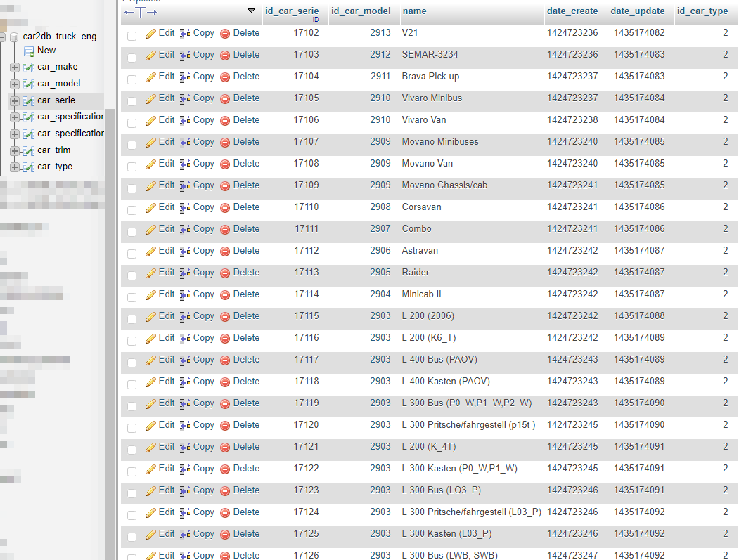Viewport: 739px width, 560px height.
Task: Sort by id_car_serie column header
Action: (292, 11)
